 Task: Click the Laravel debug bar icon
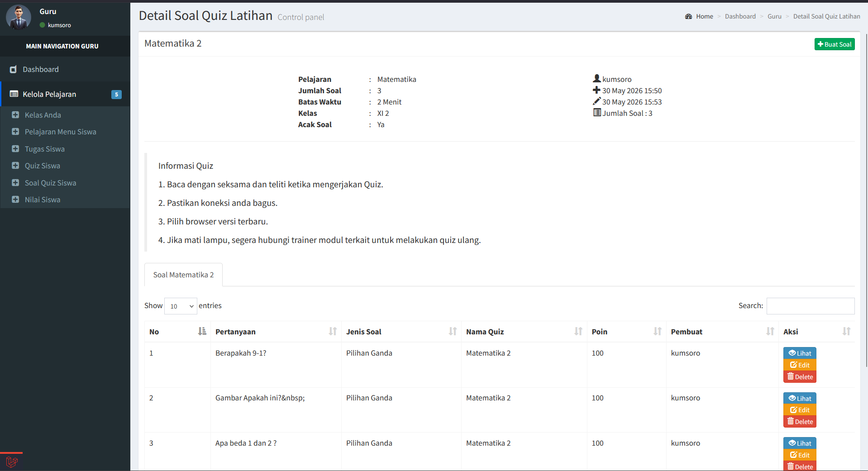pyautogui.click(x=11, y=462)
